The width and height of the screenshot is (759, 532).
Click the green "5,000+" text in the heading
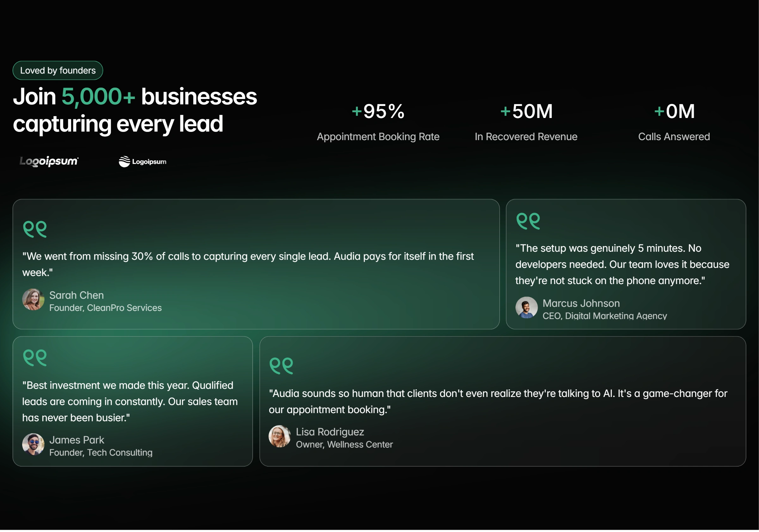98,96
